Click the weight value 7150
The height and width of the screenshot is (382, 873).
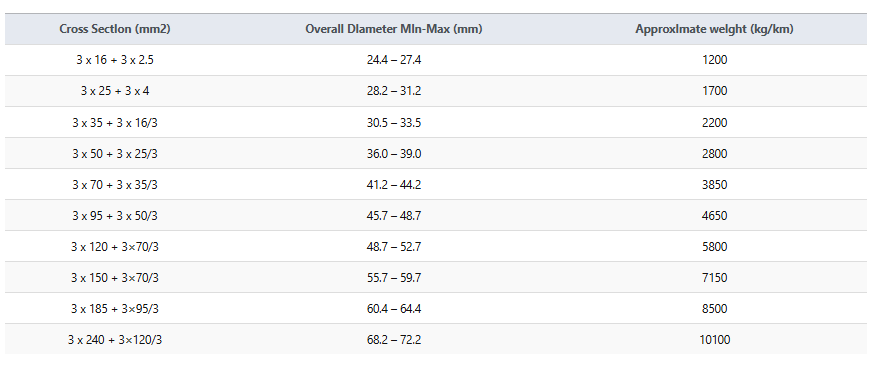[x=714, y=278]
